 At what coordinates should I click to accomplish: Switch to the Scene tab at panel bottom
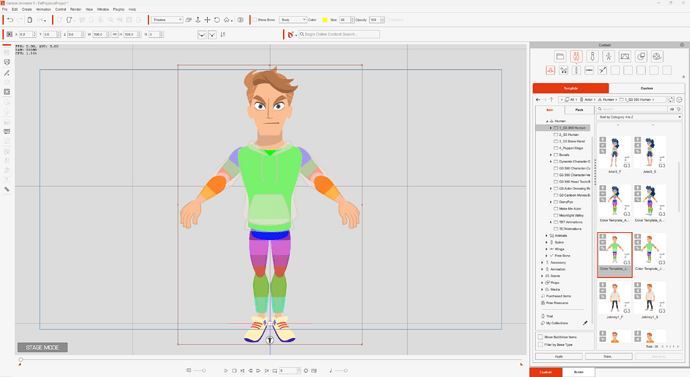579,372
